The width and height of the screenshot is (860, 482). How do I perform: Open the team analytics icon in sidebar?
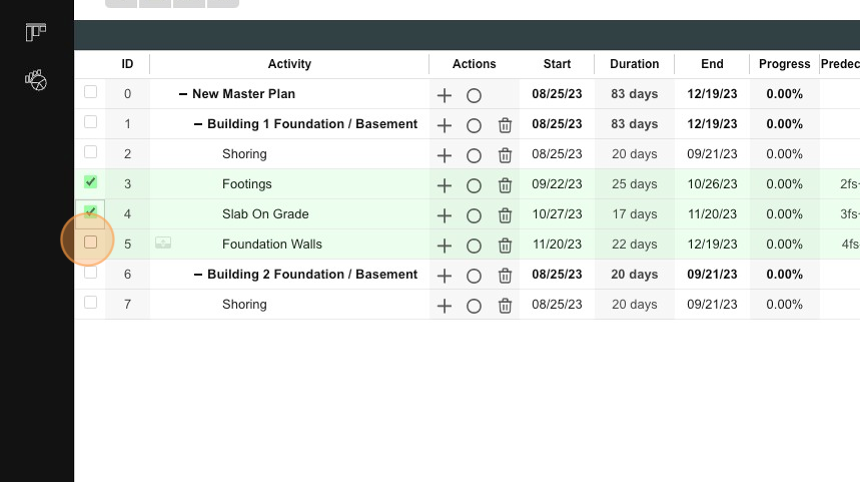(36, 80)
